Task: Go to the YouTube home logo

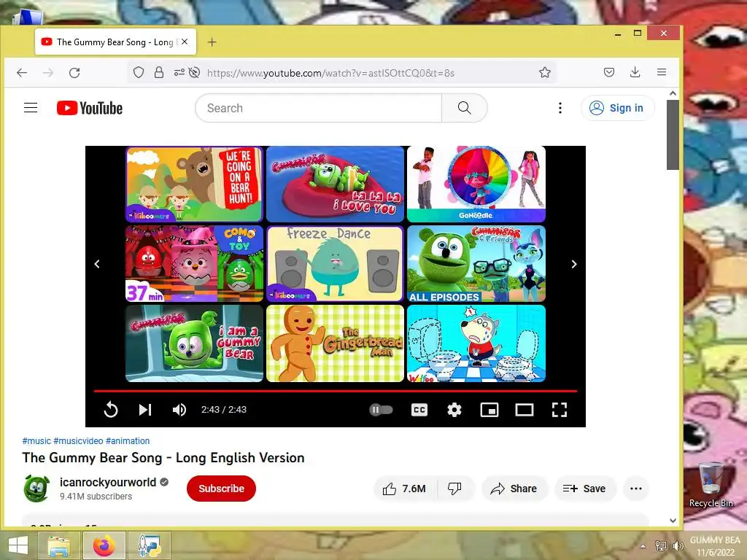Action: [90, 108]
